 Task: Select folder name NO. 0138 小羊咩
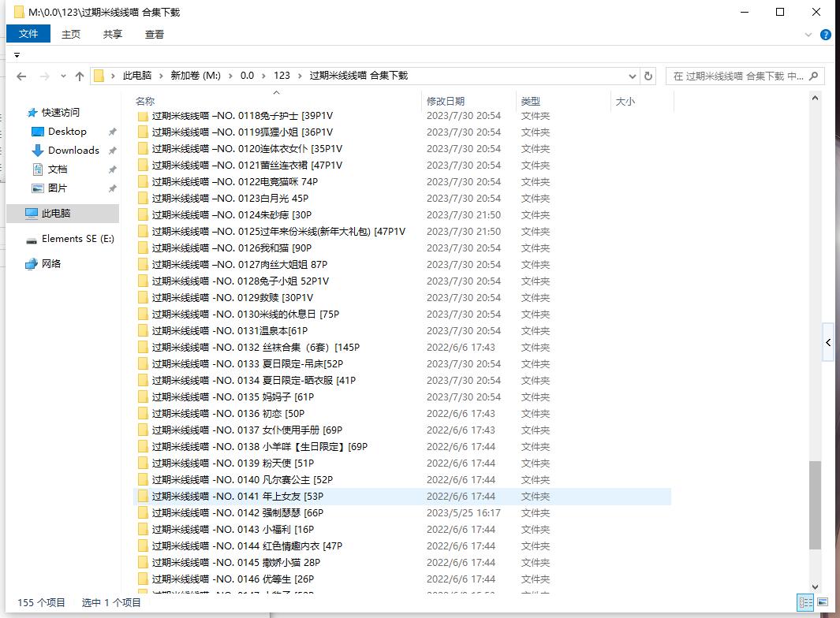pos(259,447)
